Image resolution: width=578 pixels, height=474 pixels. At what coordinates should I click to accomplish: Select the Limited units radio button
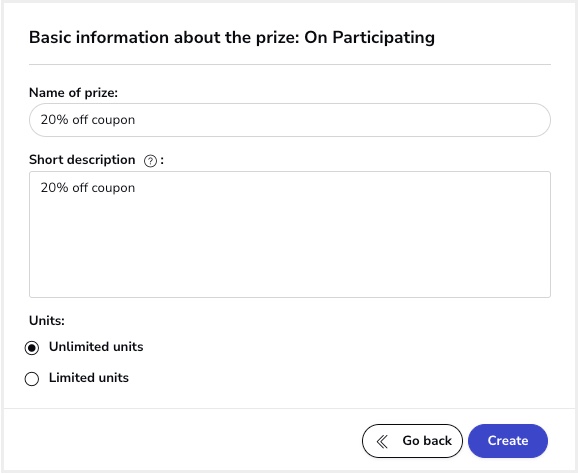[x=32, y=379]
